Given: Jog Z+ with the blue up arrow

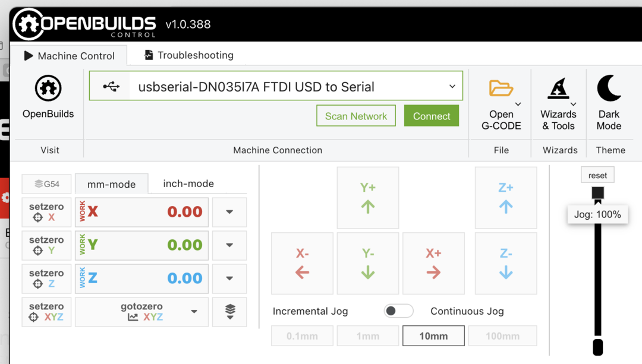Looking at the screenshot, I should [506, 198].
